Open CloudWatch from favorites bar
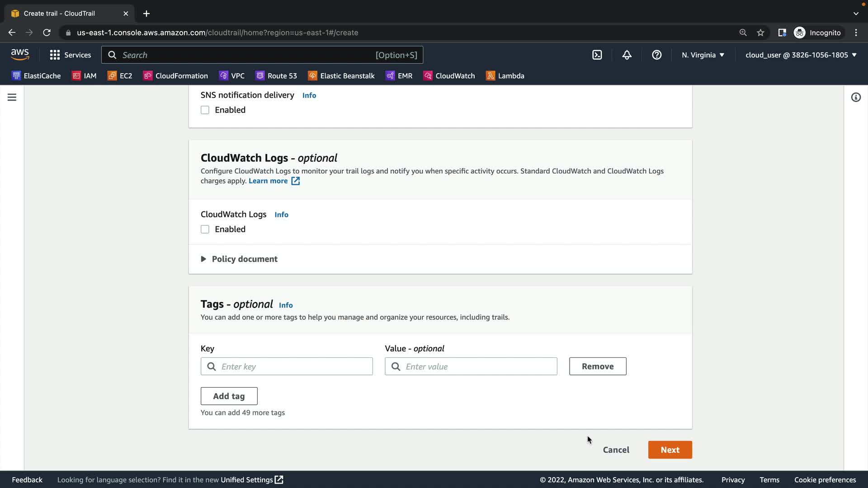The width and height of the screenshot is (868, 488). [449, 76]
